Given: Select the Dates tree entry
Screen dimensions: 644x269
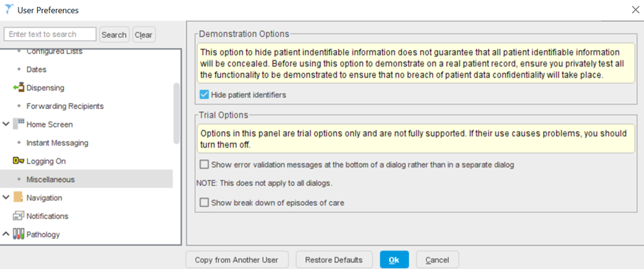Looking at the screenshot, I should point(36,69).
